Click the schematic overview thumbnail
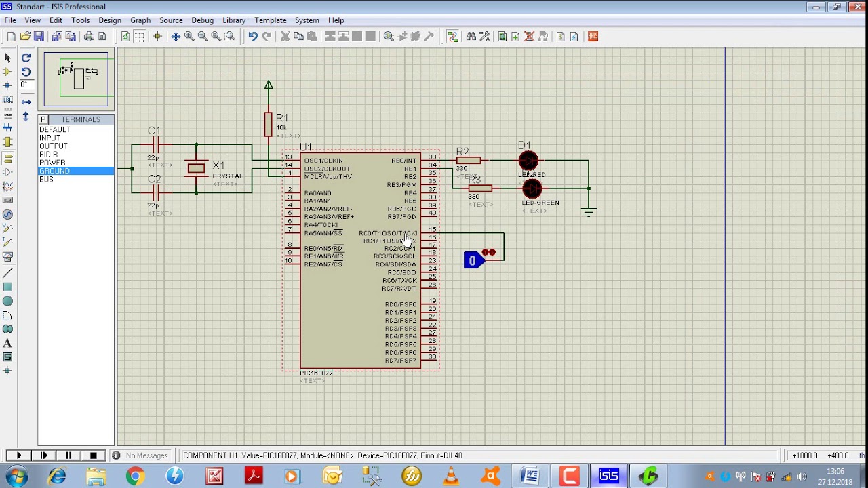 pyautogui.click(x=76, y=79)
